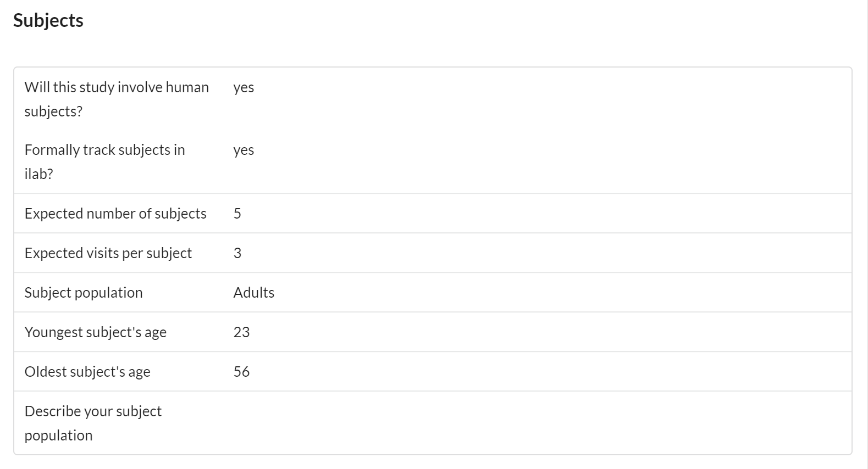This screenshot has width=868, height=469.
Task: Select the 'yes' value for formally track subjects
Action: (244, 150)
